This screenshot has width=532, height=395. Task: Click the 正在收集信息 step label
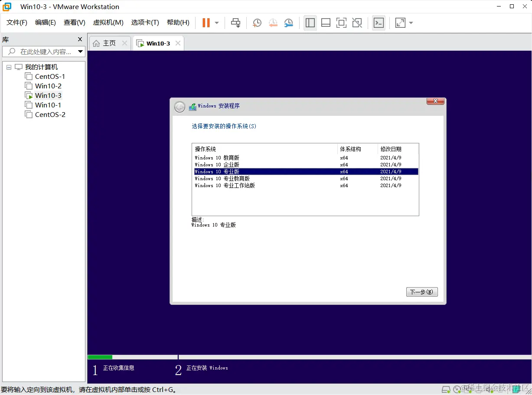[119, 368]
